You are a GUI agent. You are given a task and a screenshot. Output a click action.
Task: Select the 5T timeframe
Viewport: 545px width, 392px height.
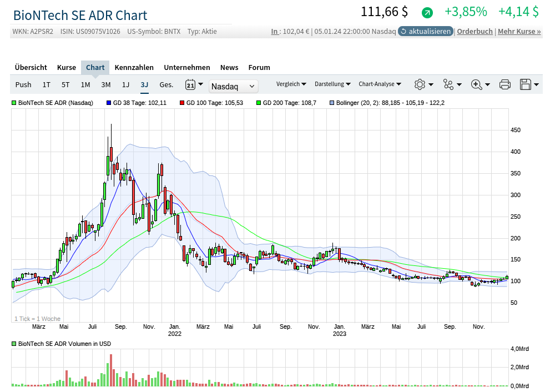point(65,84)
